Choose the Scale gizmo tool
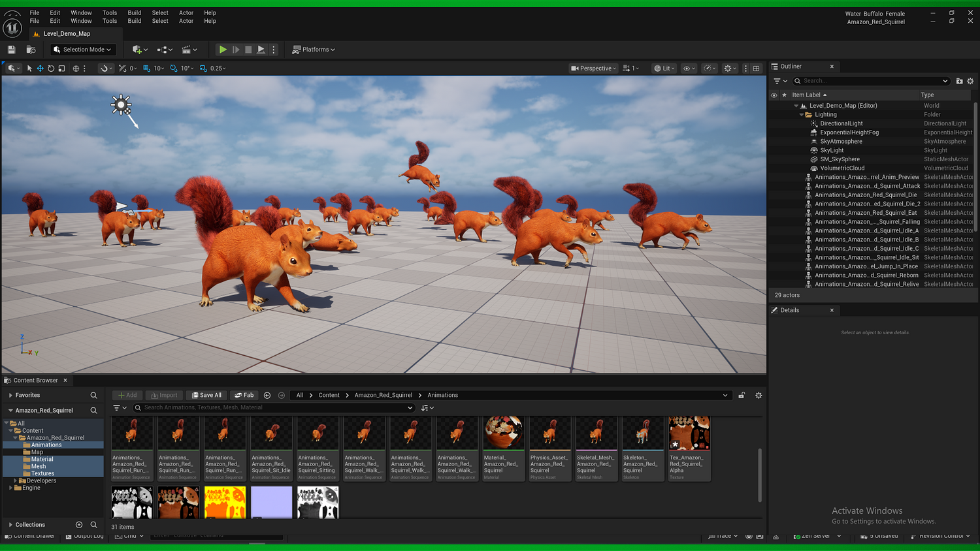This screenshot has width=980, height=551. [61, 69]
